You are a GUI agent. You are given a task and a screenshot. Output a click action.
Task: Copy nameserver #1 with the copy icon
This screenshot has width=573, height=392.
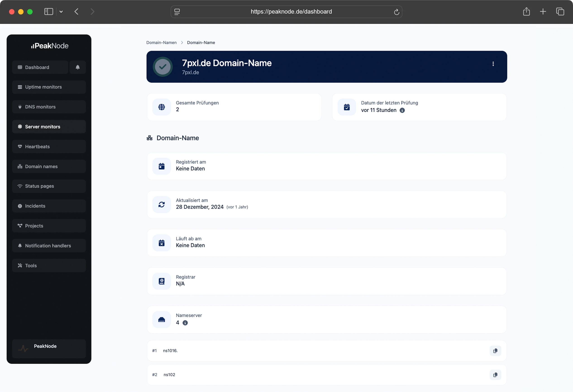(495, 351)
